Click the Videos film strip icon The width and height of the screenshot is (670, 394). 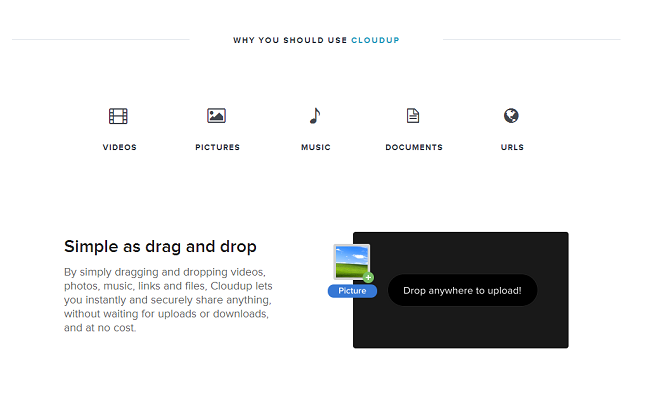coord(118,116)
